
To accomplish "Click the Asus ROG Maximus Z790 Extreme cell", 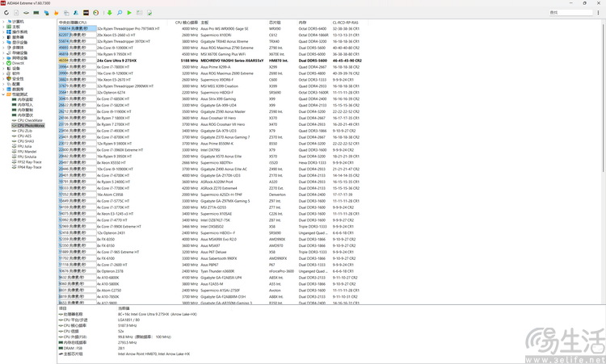I will point(227,48).
